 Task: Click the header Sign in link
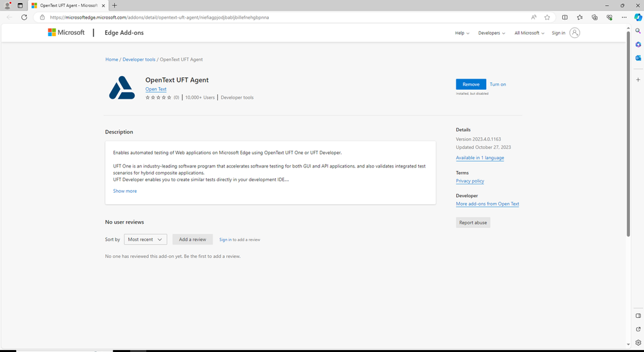click(558, 33)
